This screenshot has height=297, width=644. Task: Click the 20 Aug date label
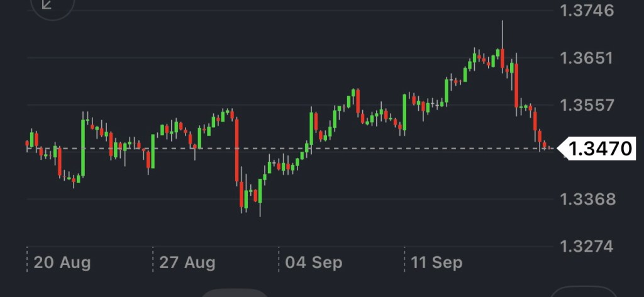(62, 262)
